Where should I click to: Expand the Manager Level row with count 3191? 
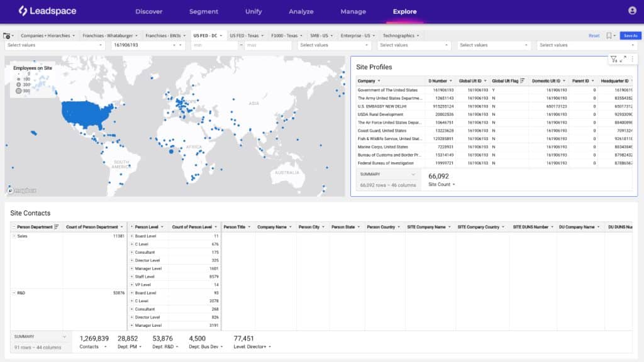point(132,326)
